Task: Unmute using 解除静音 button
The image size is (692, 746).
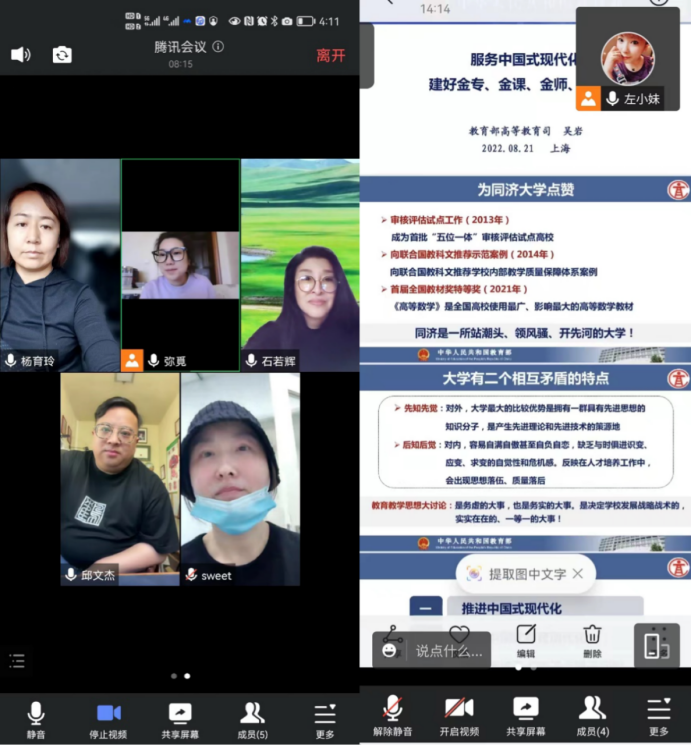Action: pyautogui.click(x=394, y=716)
